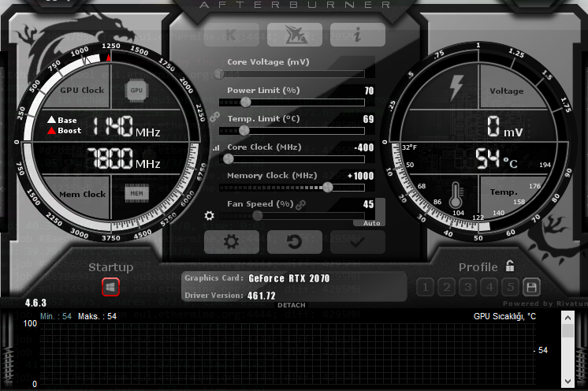
Task: Click the thermometer temperature icon
Action: [x=456, y=195]
